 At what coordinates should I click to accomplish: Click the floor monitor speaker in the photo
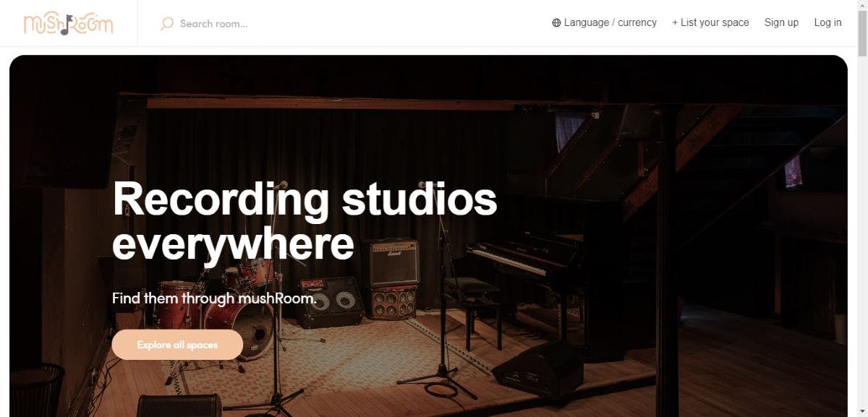coord(537,367)
